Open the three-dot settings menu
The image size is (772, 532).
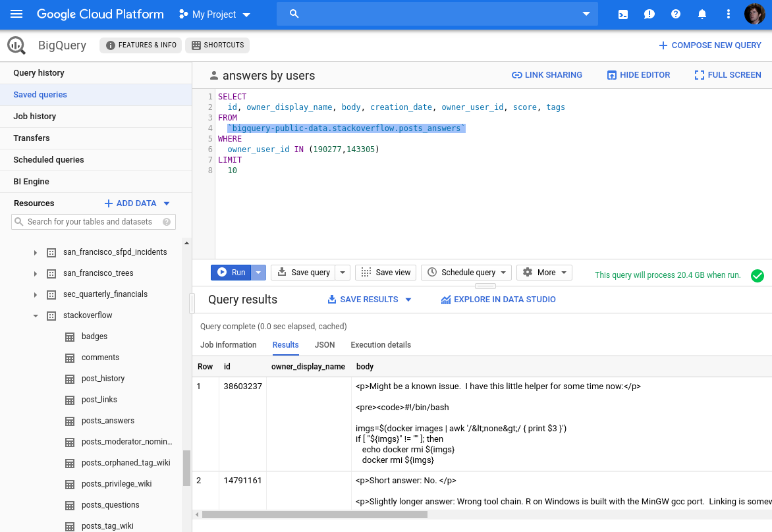tap(728, 14)
